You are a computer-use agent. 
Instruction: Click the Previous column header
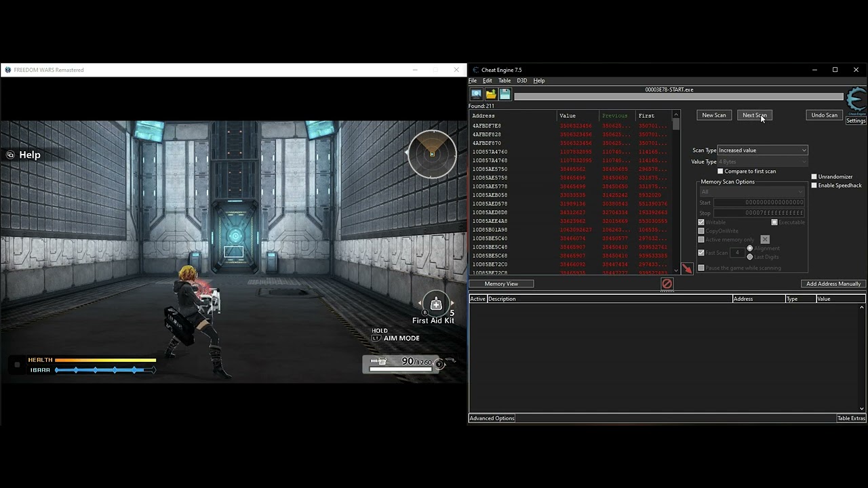[x=617, y=116]
